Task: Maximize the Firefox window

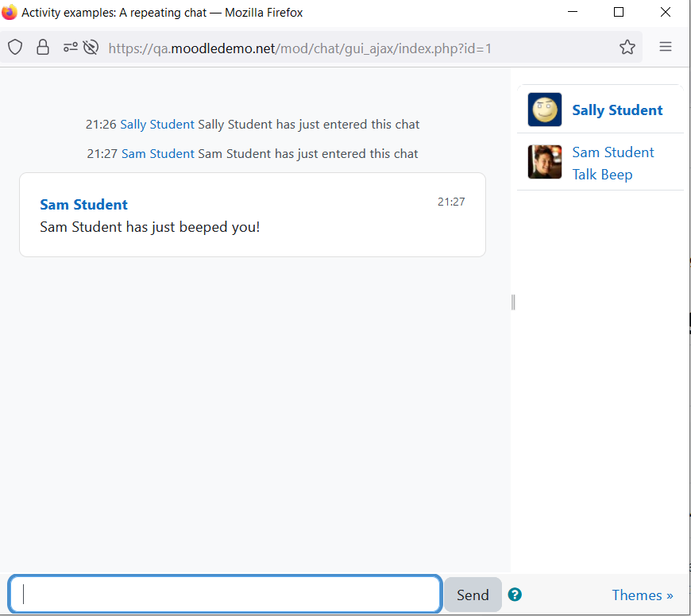Action: tap(618, 12)
